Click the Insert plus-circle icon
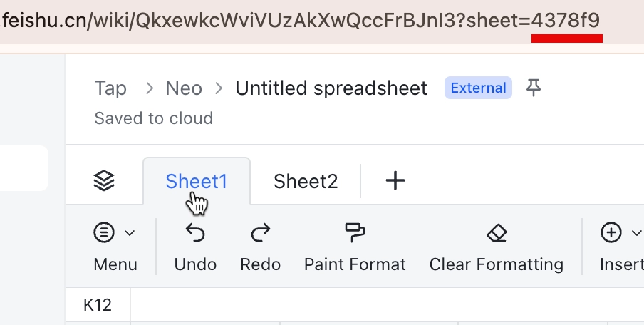Screen dimensions: 644x325 (611, 232)
